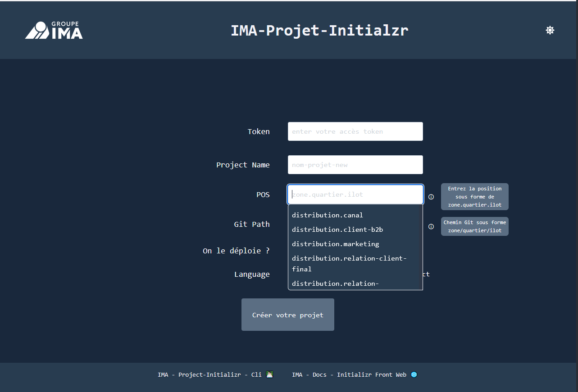Select distribution.canal from the suggestions
The width and height of the screenshot is (578, 392).
point(328,215)
